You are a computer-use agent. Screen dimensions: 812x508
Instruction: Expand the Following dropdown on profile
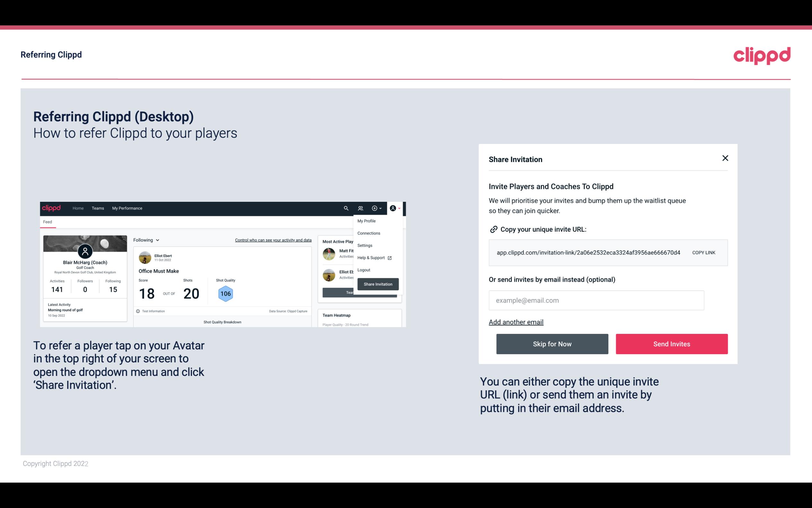tap(145, 239)
